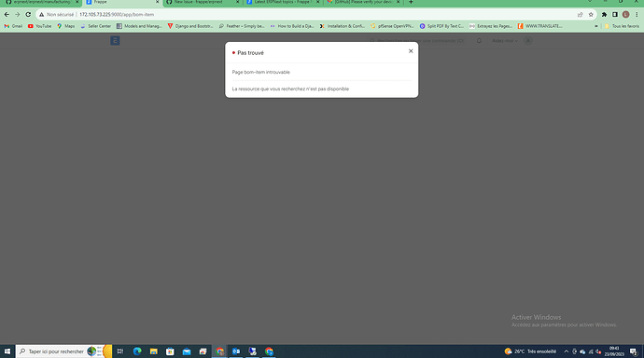Open a new browser tab
644x358 pixels.
411,3
